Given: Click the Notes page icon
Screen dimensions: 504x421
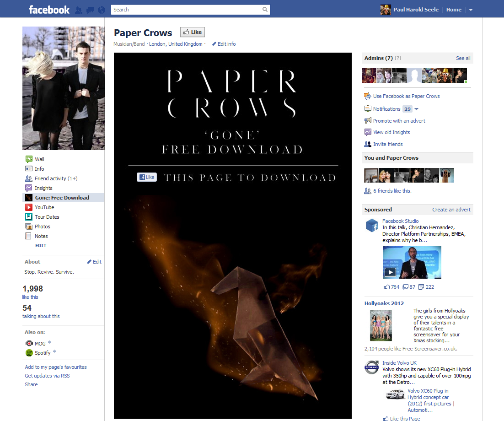Looking at the screenshot, I should [28, 236].
